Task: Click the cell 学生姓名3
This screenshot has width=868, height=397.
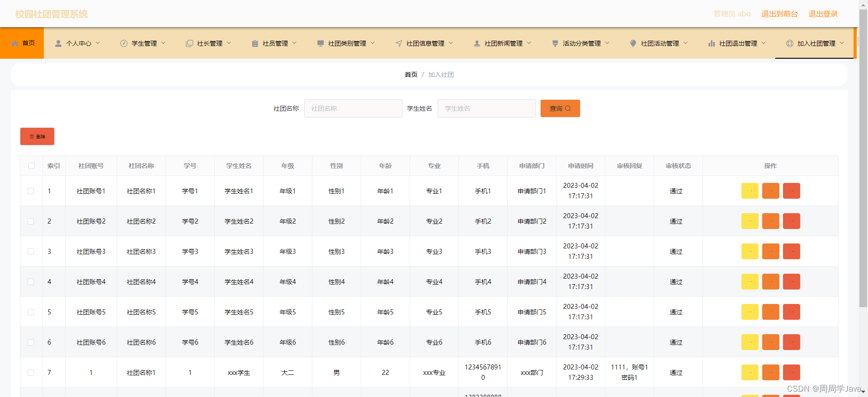Action: [239, 252]
